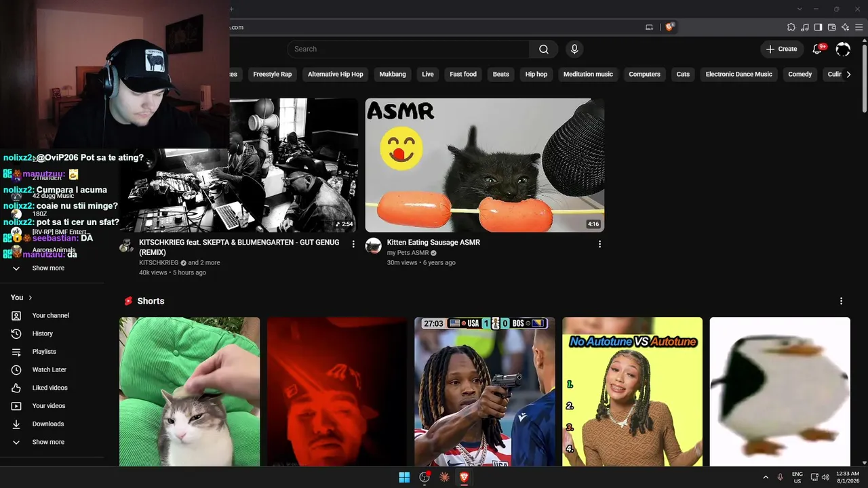868x488 pixels.
Task: Click the YouTube search magnifier button
Action: (544, 49)
